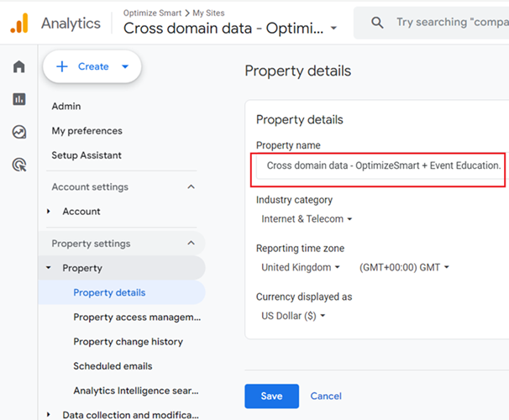Image resolution: width=509 pixels, height=420 pixels.
Task: Open the Reports bar chart icon
Action: 18,99
